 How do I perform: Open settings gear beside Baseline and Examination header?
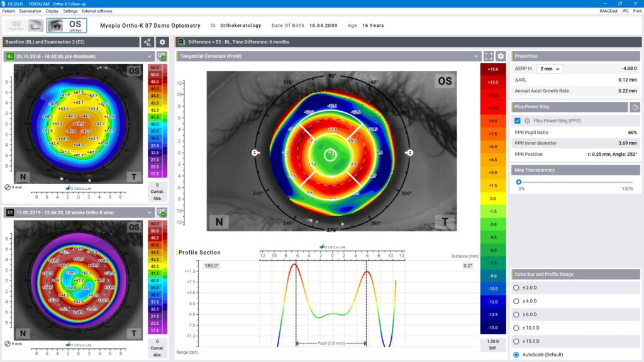click(162, 42)
